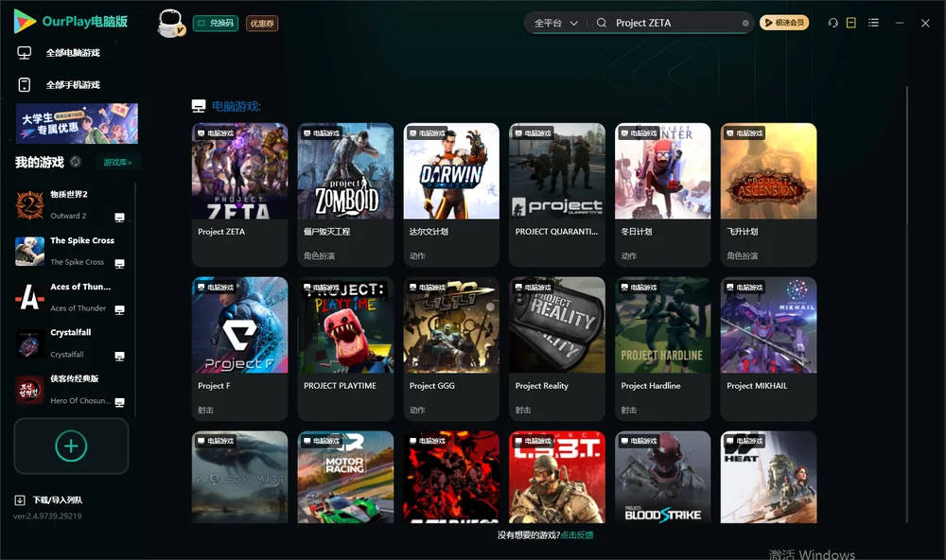Click the PC icon beside Hero Of Chosun

[x=119, y=403]
